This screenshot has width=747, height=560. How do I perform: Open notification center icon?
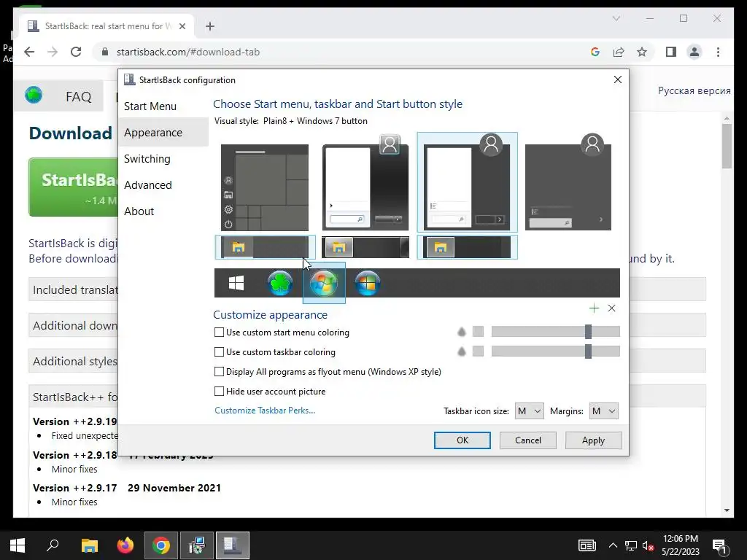tap(719, 545)
